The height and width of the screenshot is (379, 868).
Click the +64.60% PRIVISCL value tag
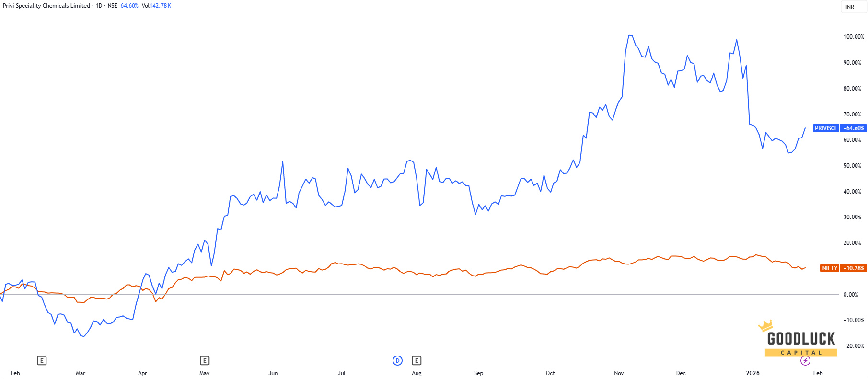(x=854, y=128)
